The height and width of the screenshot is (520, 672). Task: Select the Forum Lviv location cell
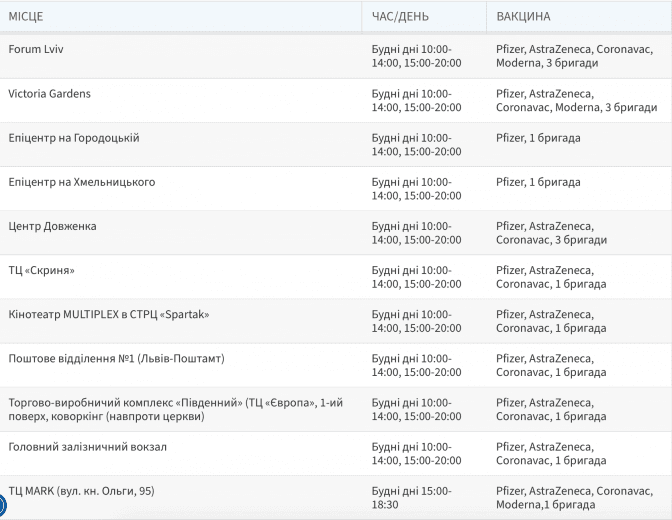36,49
